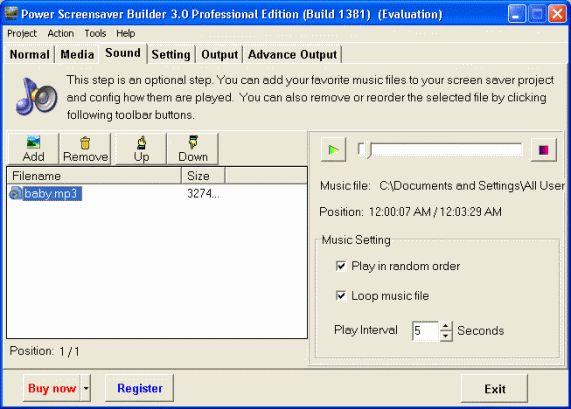Sort by Filename column header

click(x=95, y=176)
